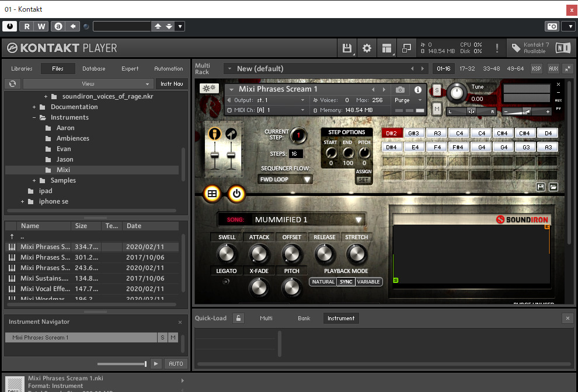Select NATURAL playback mode

pos(323,282)
